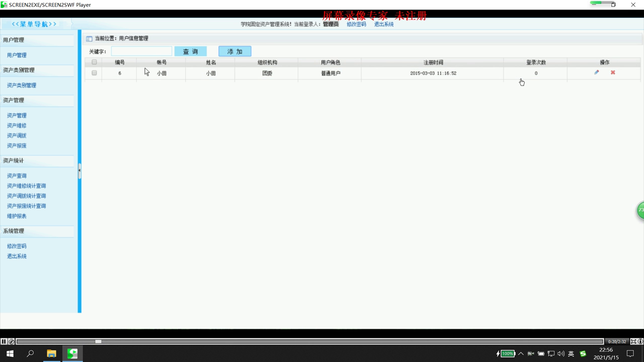The width and height of the screenshot is (644, 362).
Task: Click the 团委 organization cell
Action: tap(267, 73)
